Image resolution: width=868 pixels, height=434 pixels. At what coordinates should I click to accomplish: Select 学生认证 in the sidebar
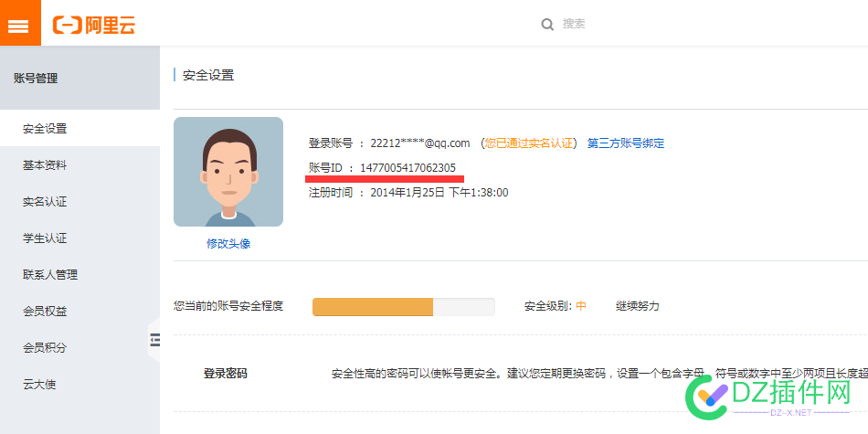pos(79,238)
